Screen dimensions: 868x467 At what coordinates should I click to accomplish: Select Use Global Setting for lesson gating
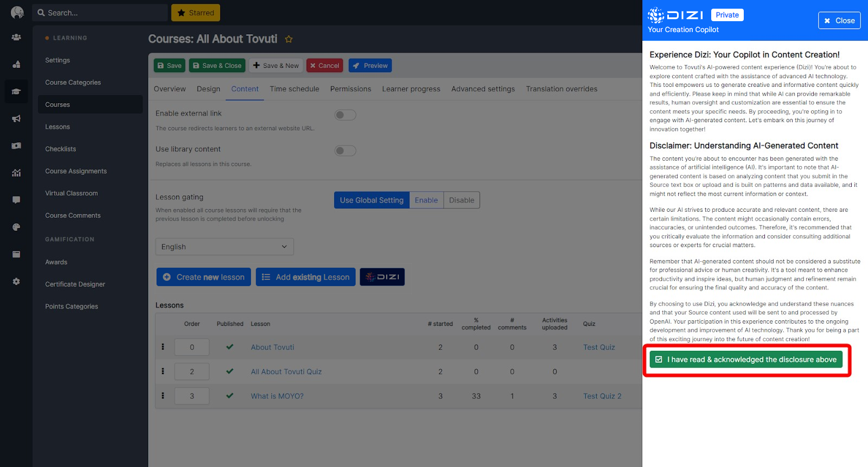pos(372,200)
